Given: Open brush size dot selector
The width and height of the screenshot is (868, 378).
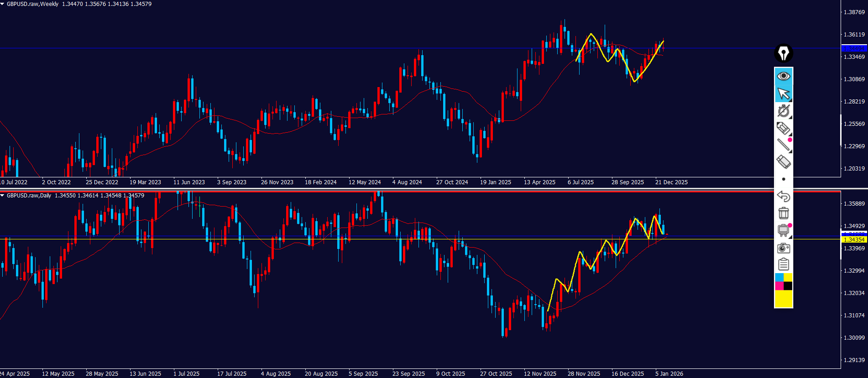Looking at the screenshot, I should pyautogui.click(x=783, y=179).
